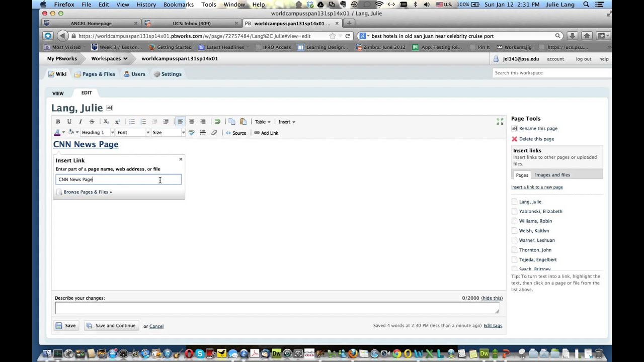Click the Save and Continue button
Image resolution: width=644 pixels, height=362 pixels.
click(111, 326)
